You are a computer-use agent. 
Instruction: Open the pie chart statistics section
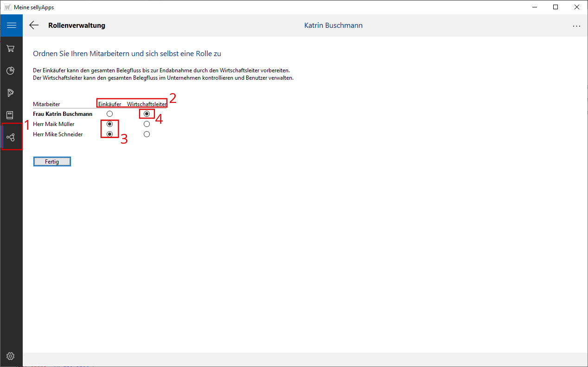[x=11, y=70]
